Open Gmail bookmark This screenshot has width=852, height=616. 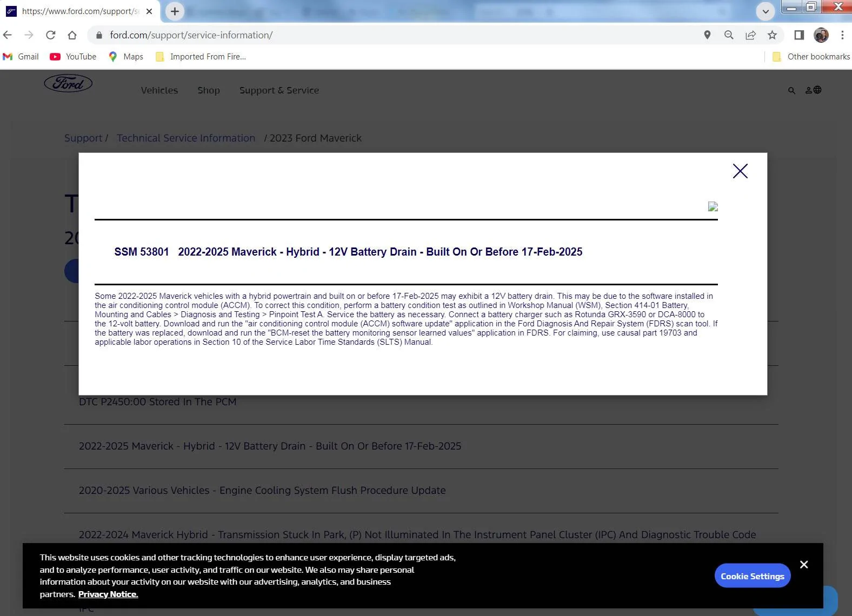click(x=21, y=57)
